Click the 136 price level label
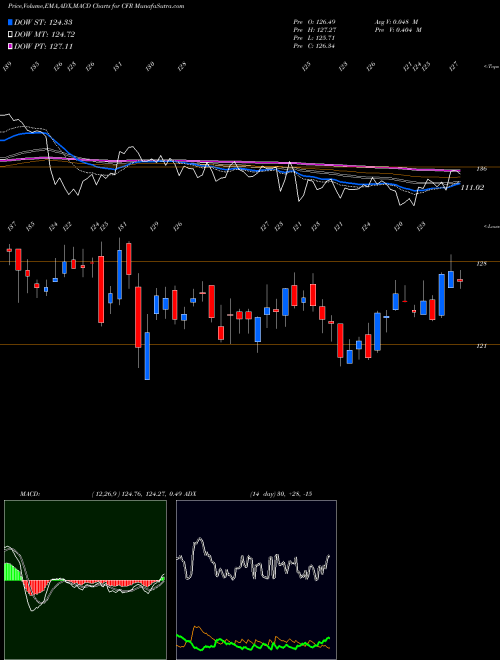Screen dimensions: 500x660 pyautogui.click(x=481, y=169)
